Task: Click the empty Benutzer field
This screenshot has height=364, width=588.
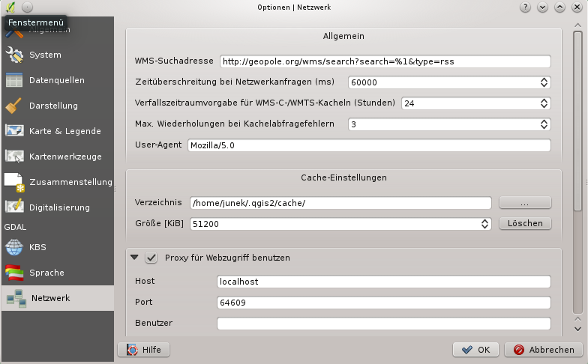Action: point(384,324)
